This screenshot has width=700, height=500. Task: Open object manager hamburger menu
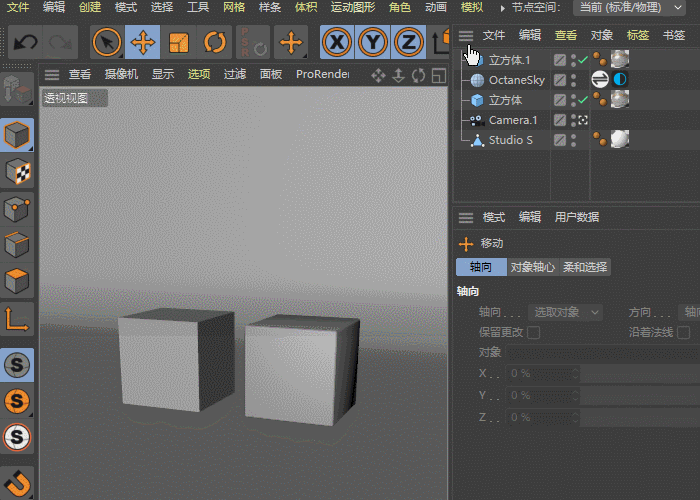[466, 36]
